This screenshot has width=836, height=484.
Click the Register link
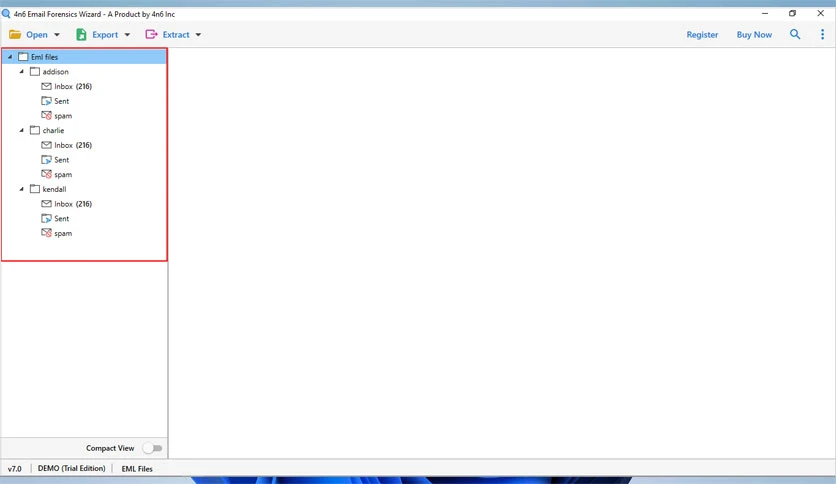pyautogui.click(x=702, y=35)
